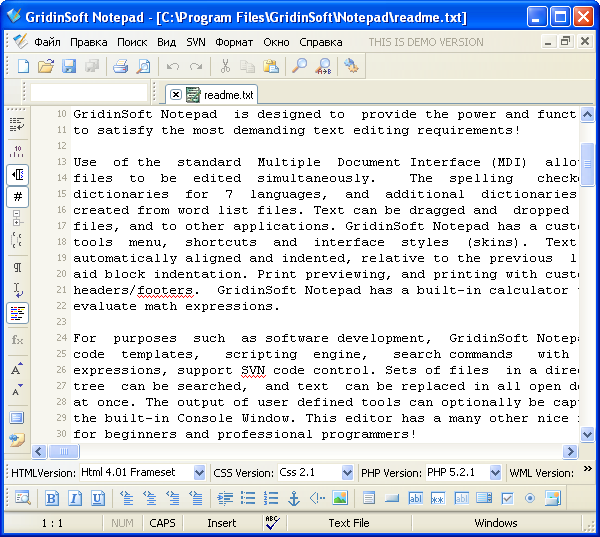Expand the PHP Version dropdown
This screenshot has height=537, width=600.
[x=495, y=473]
